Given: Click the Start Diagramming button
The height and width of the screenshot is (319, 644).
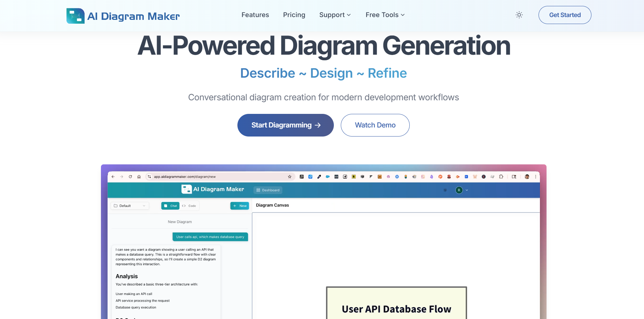Looking at the screenshot, I should click(285, 125).
